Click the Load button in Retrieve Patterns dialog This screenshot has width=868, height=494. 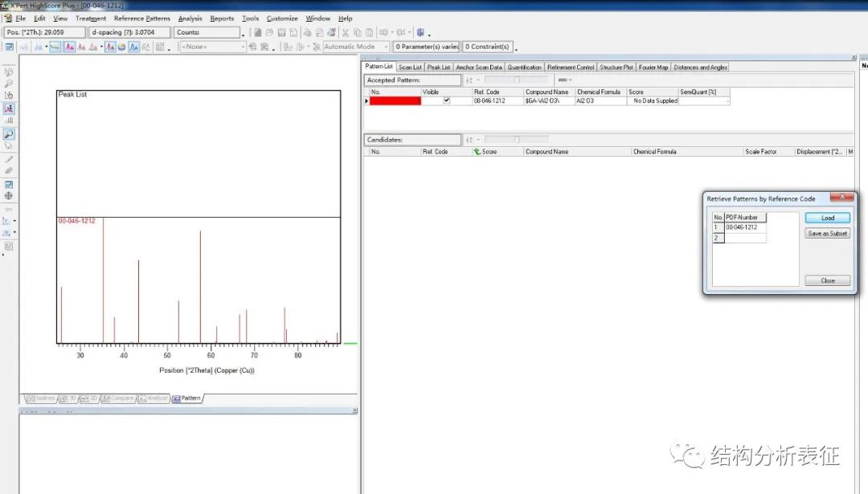[x=828, y=218]
